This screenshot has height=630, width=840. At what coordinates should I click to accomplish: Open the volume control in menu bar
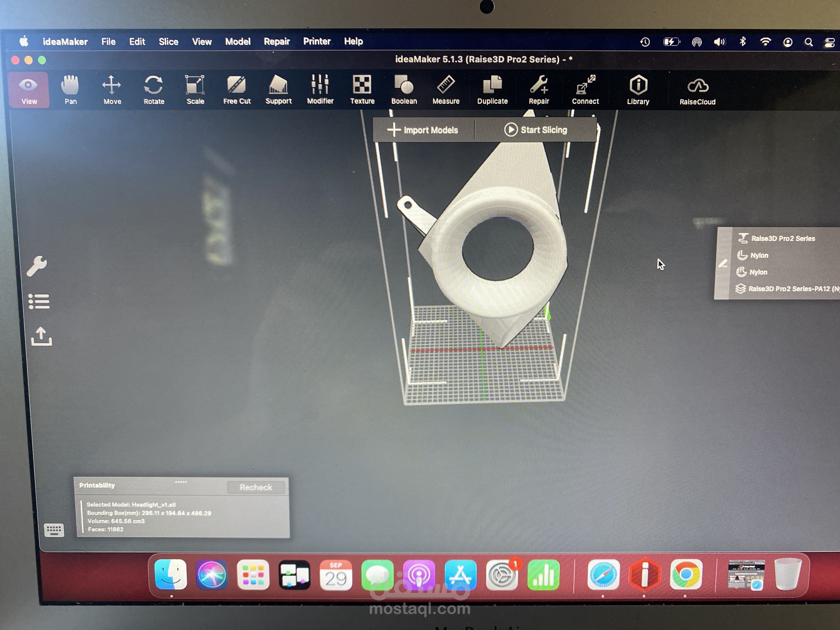tap(720, 42)
